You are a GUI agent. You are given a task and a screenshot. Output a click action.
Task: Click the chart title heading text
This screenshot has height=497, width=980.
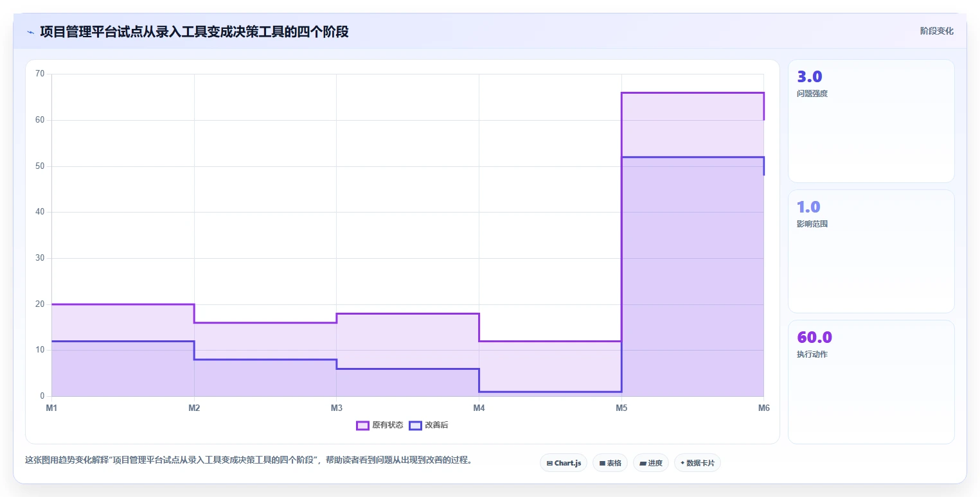[194, 31]
